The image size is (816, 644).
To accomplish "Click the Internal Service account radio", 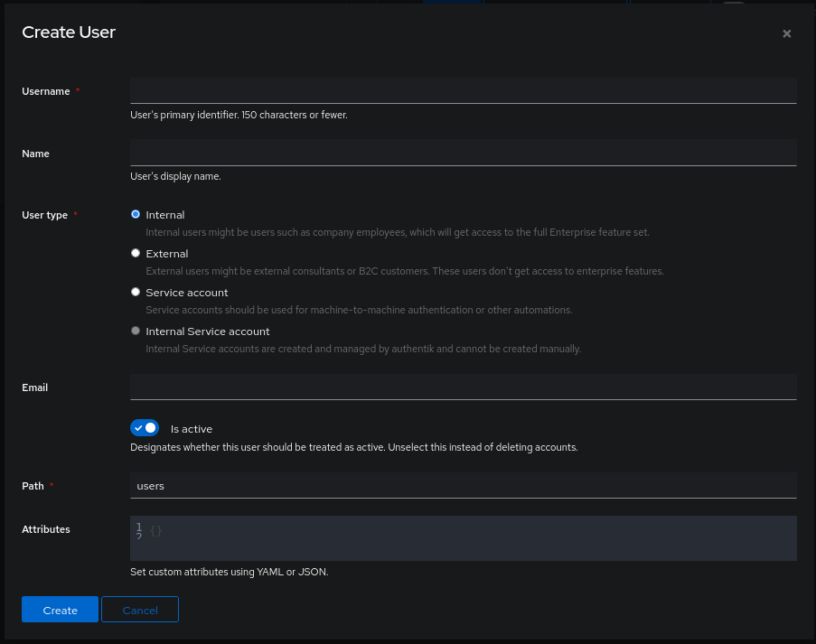I will point(136,331).
